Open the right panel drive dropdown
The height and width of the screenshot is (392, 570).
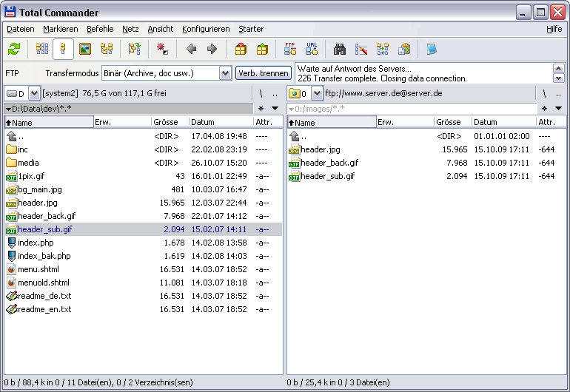[318, 93]
